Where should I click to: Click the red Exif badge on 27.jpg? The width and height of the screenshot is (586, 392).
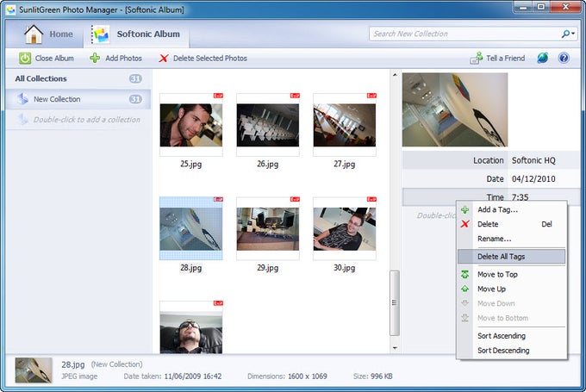coord(371,96)
